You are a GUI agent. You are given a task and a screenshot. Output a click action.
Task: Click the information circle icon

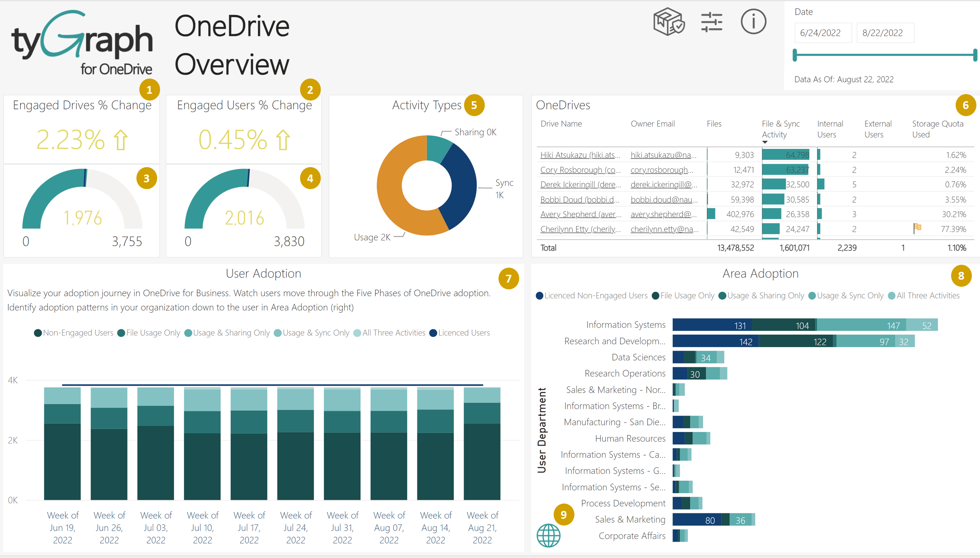click(753, 22)
